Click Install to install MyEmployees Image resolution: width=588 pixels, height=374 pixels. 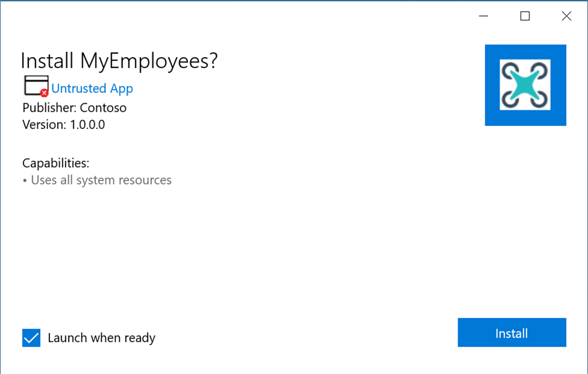[512, 333]
